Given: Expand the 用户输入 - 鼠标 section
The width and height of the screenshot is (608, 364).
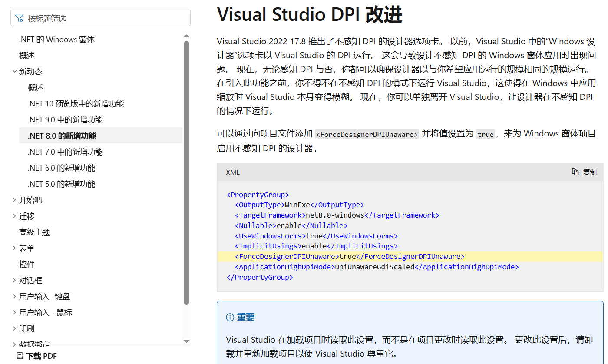Looking at the screenshot, I should (15, 312).
